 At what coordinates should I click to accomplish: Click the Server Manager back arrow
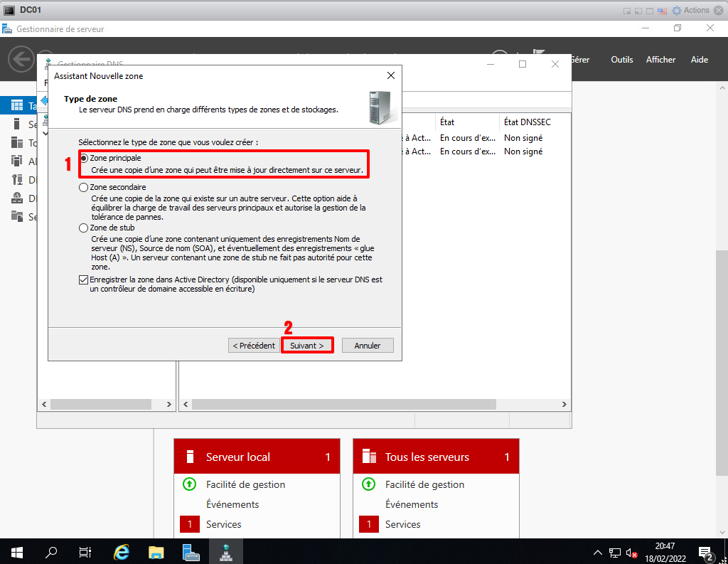click(x=21, y=59)
